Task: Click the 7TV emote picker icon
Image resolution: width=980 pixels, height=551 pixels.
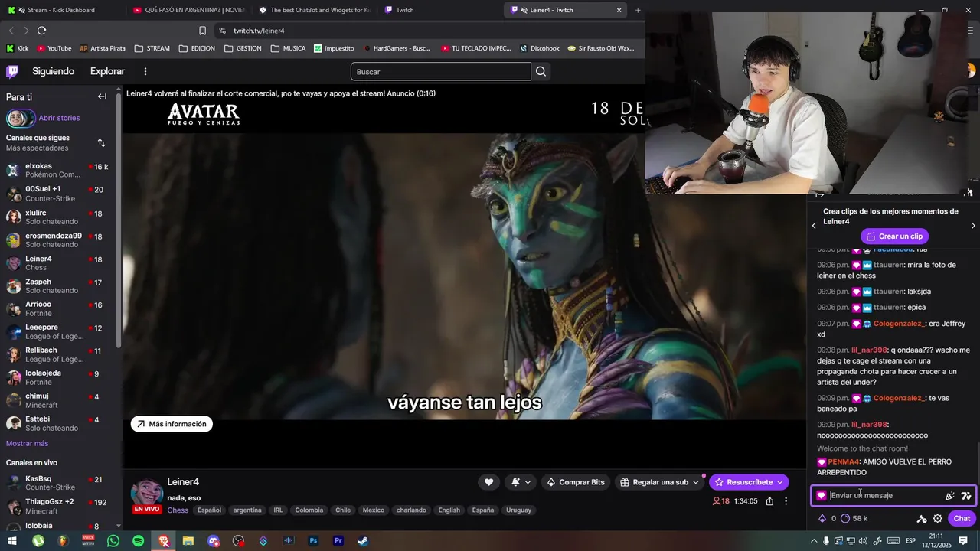Action: tap(966, 496)
